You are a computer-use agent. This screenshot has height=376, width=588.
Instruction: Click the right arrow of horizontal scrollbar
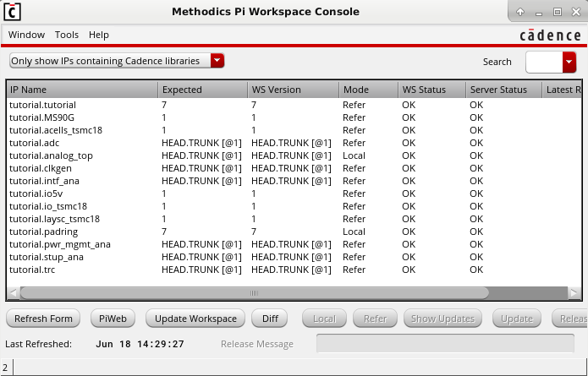[574, 292]
